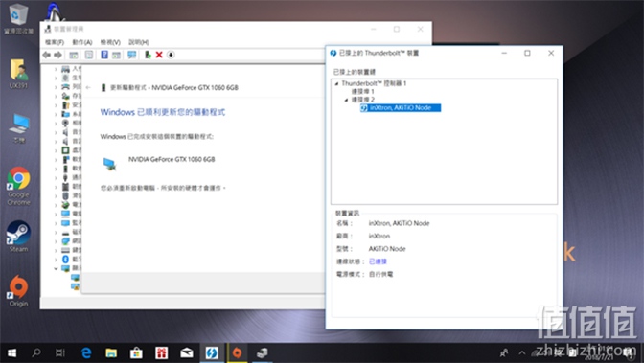Image resolution: width=644 pixels, height=363 pixels.
Task: Collapse the display adapters category
Action: click(x=56, y=268)
